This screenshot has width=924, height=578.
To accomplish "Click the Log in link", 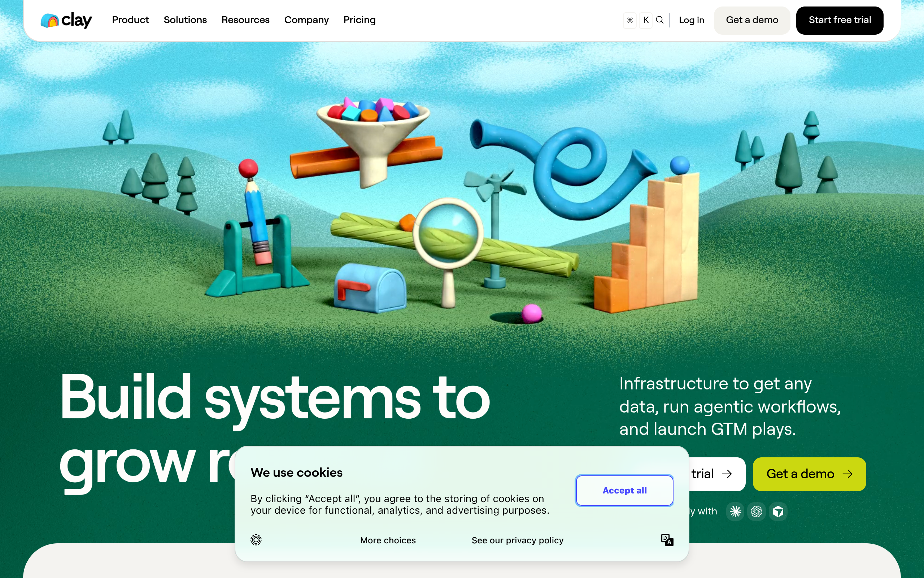I will point(692,20).
